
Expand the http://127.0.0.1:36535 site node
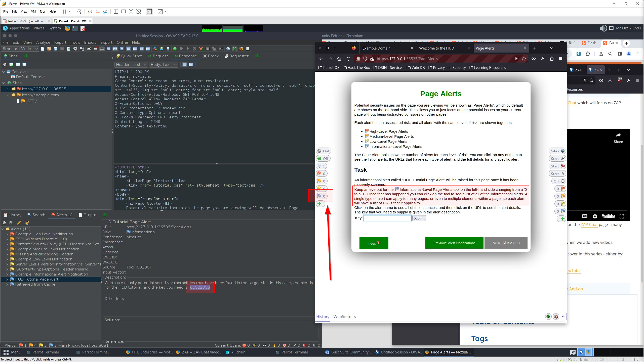[x=8, y=89]
